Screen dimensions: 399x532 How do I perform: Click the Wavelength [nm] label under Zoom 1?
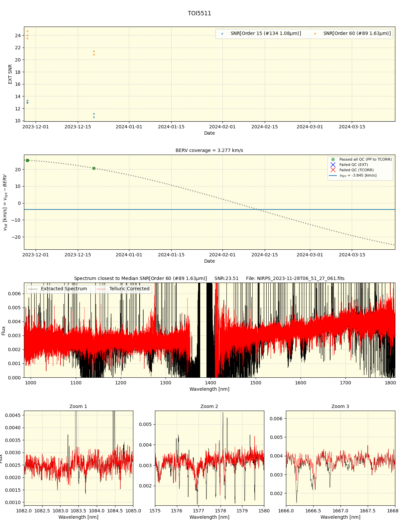click(78, 517)
